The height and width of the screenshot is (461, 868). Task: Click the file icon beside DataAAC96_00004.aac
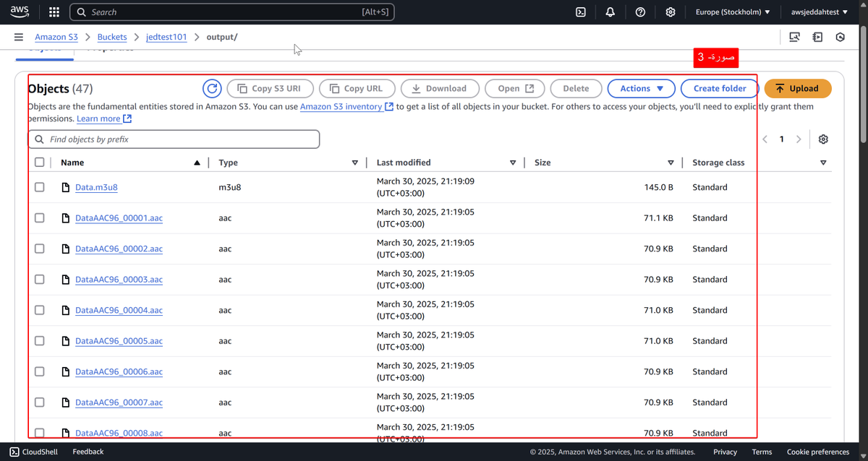(x=66, y=311)
